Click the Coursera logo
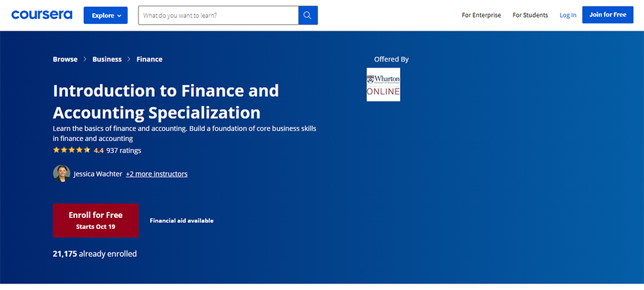The width and height of the screenshot is (644, 290). [x=42, y=15]
